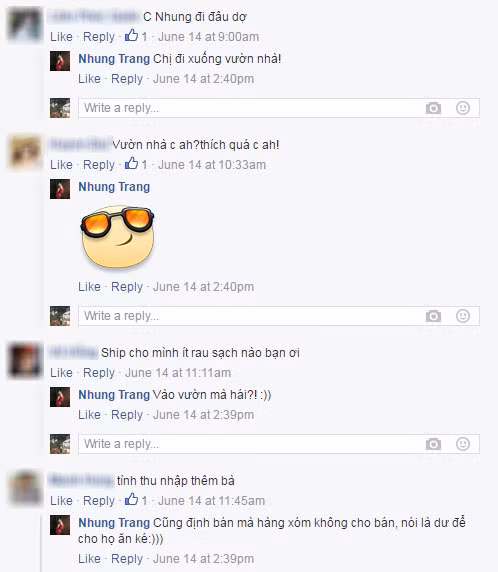View likes on 10:33am comment

point(136,164)
